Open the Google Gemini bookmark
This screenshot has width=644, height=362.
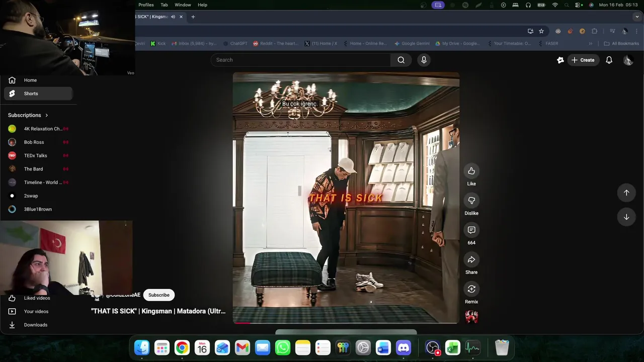point(412,44)
